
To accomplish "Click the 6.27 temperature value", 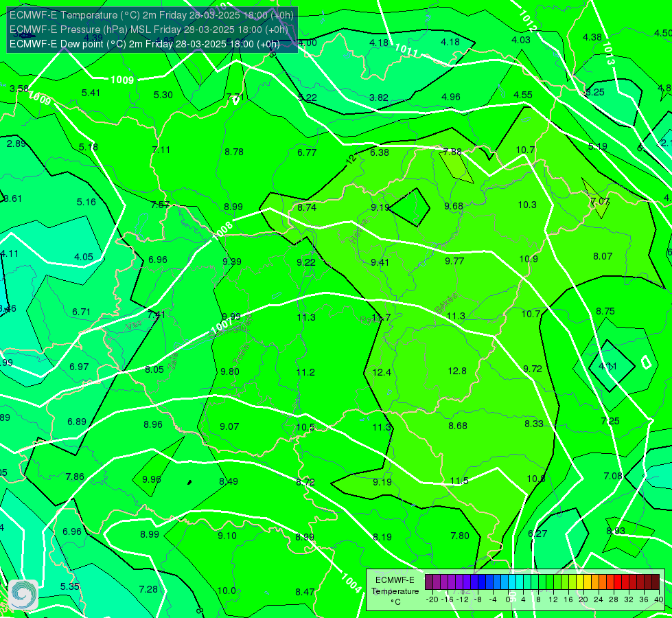I will click(x=537, y=534).
